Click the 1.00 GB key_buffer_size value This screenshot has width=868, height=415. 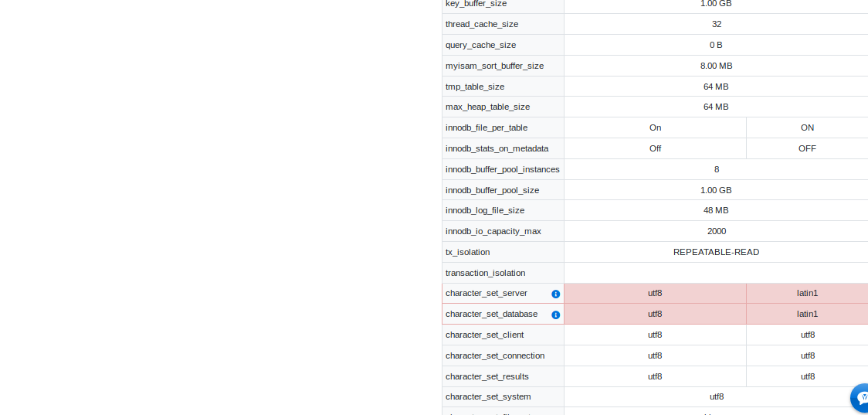click(x=716, y=4)
